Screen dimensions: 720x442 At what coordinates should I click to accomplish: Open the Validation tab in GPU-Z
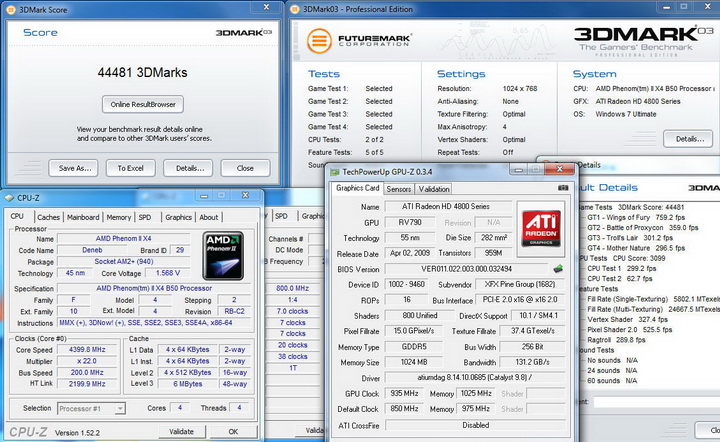click(x=433, y=189)
